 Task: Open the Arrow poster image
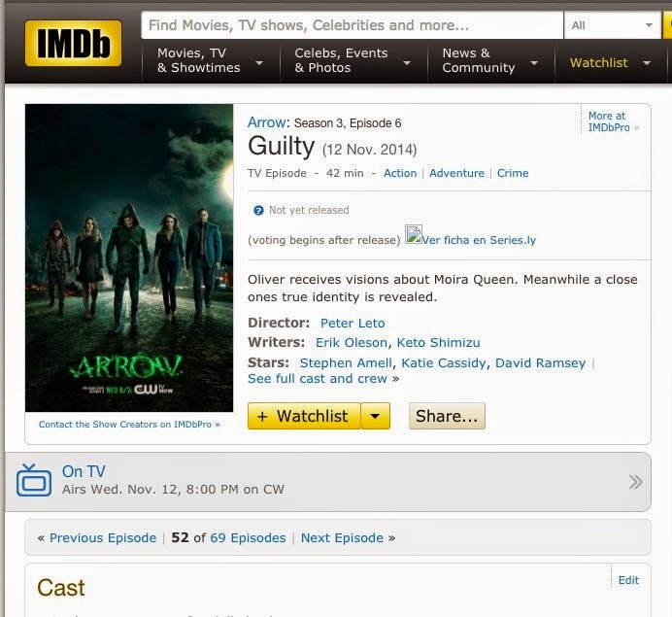click(x=129, y=257)
